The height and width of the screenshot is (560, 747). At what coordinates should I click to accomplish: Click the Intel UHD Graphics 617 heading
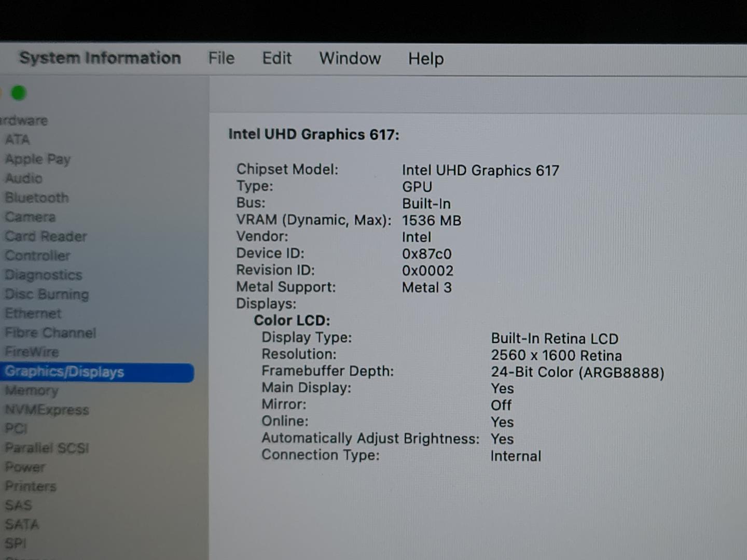[314, 135]
